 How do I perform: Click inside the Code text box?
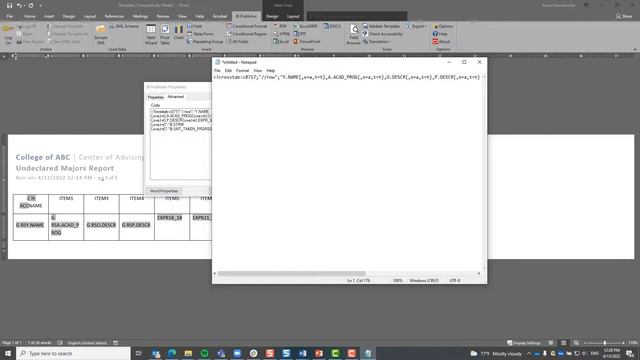(x=181, y=144)
